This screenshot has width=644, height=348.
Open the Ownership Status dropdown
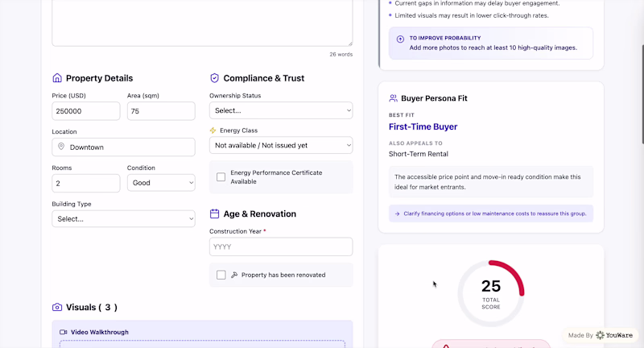[x=281, y=110]
